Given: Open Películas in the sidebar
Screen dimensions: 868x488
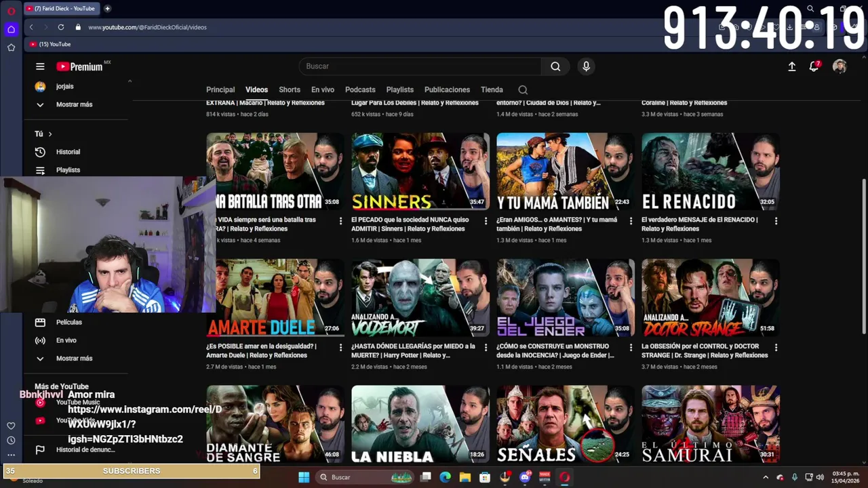Looking at the screenshot, I should 68,323.
